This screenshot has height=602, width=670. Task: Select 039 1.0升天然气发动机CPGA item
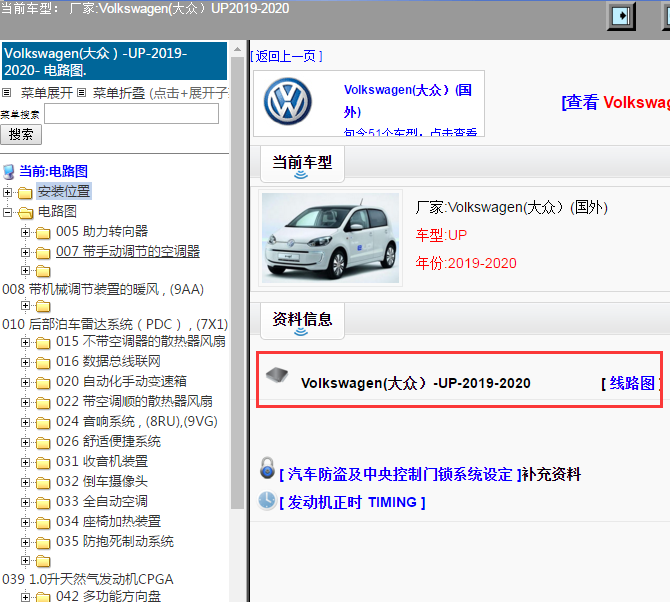[88, 579]
